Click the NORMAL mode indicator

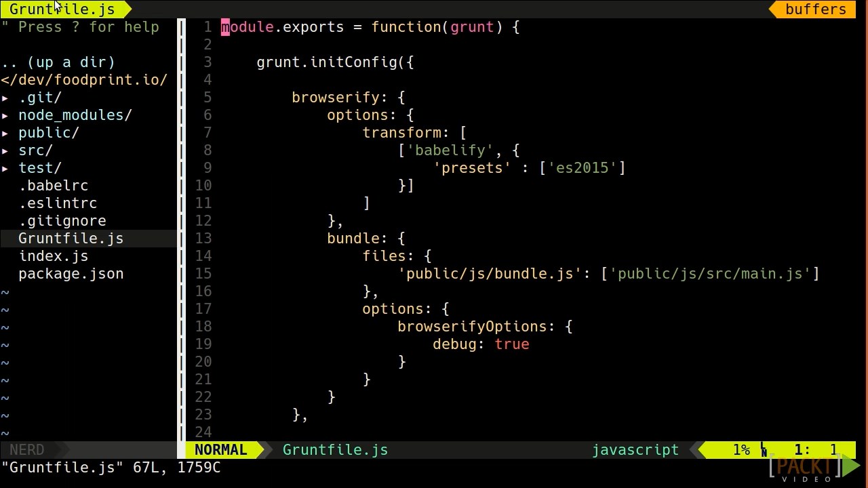[x=221, y=450]
